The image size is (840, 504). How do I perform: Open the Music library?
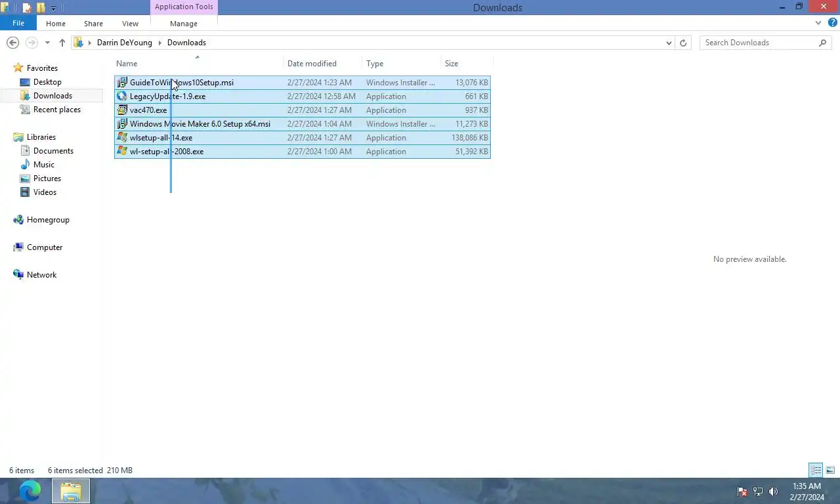44,165
